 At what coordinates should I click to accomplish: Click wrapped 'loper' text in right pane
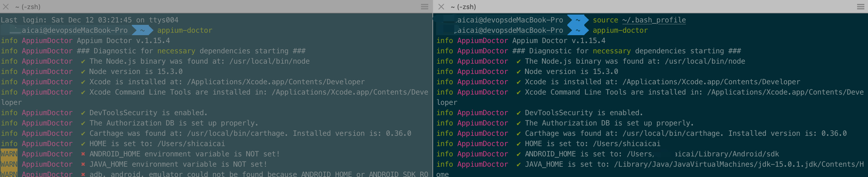[x=447, y=102]
